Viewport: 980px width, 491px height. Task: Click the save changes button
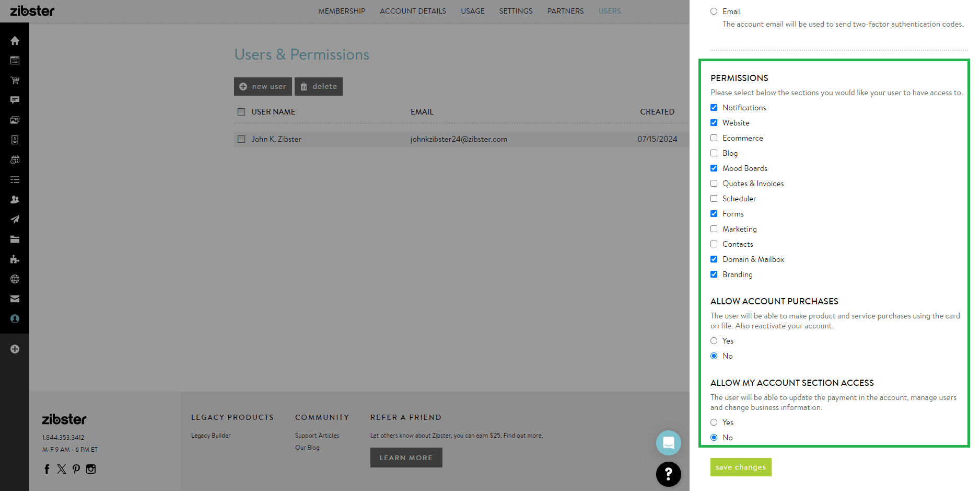(x=741, y=467)
